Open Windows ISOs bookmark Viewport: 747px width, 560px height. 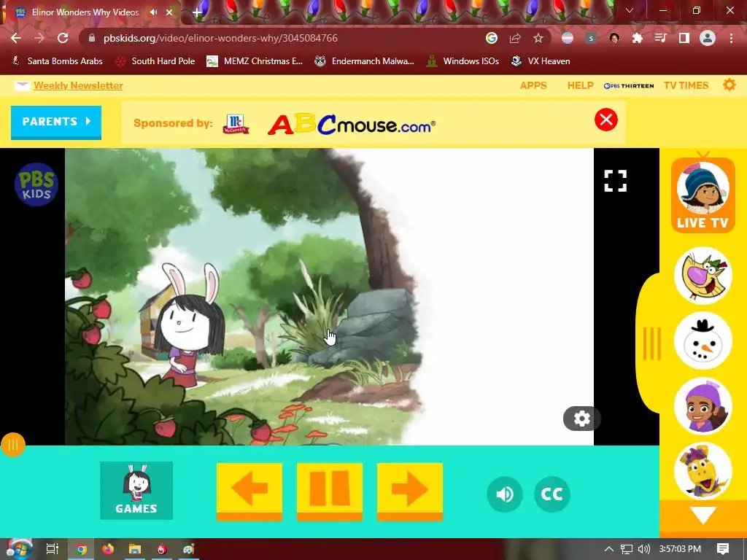[x=462, y=61]
